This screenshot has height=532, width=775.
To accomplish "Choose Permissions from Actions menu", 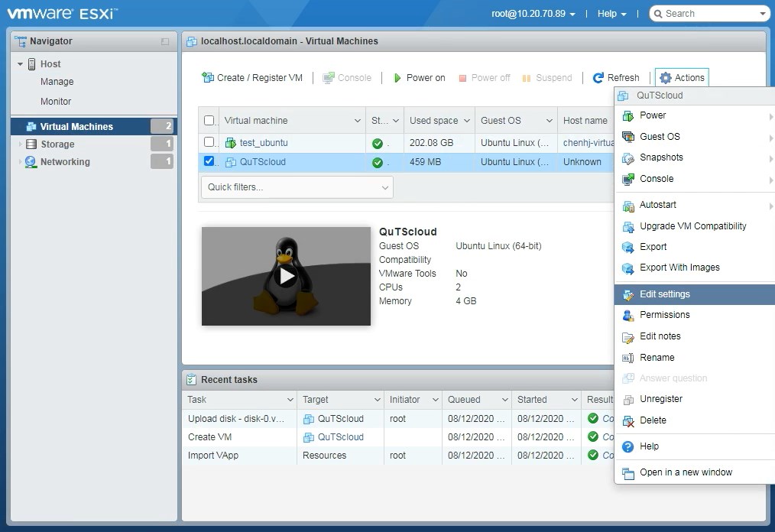I will tap(695, 315).
